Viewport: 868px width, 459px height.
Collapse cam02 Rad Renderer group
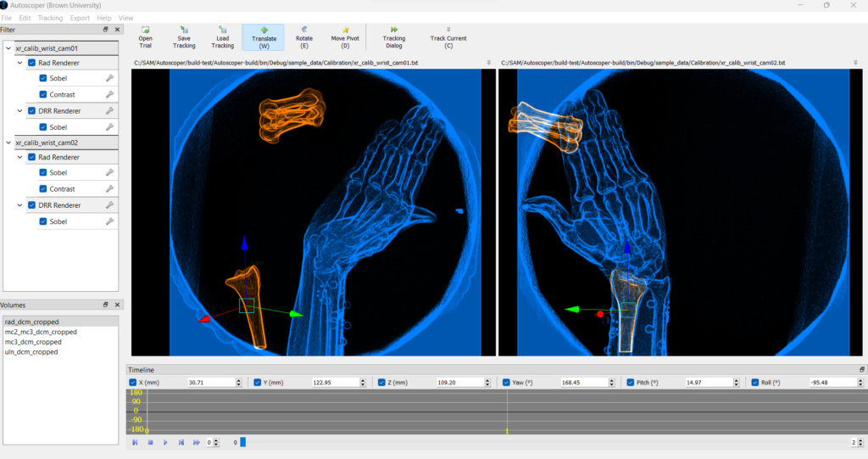[20, 157]
